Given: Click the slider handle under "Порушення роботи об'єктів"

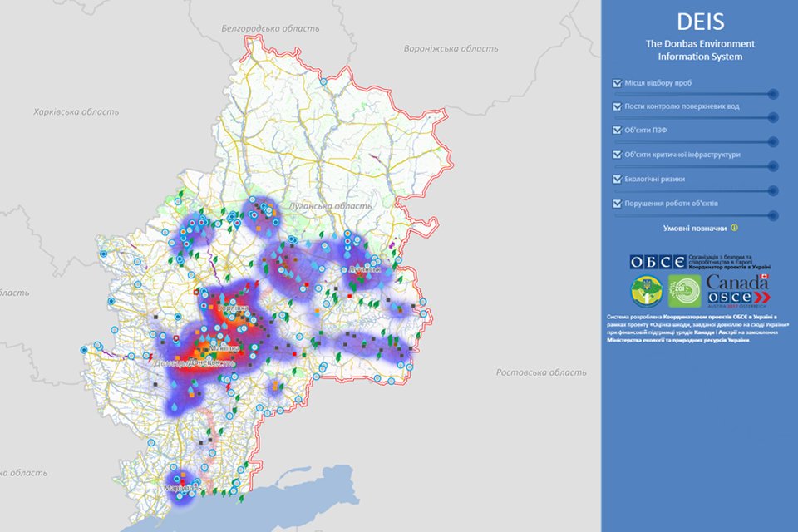Looking at the screenshot, I should click(773, 215).
